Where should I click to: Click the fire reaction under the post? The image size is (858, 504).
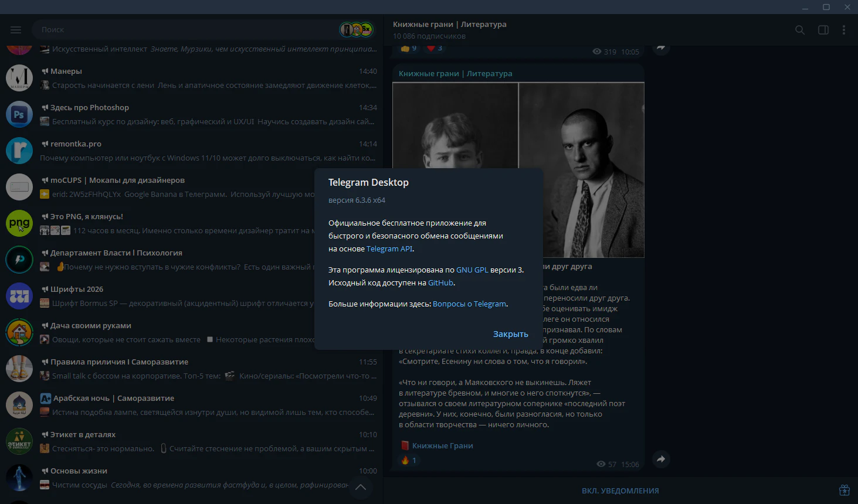point(409,461)
